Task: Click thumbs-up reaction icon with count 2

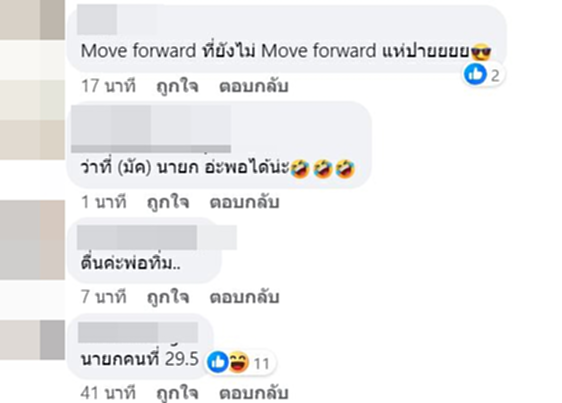Action: [475, 74]
